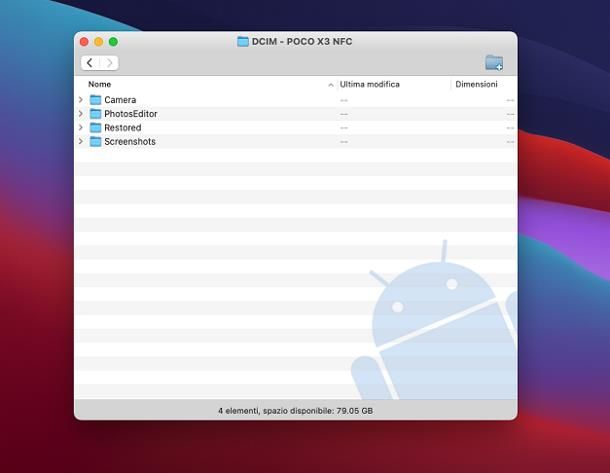Sort by the Ultima modifica column header

tap(370, 84)
